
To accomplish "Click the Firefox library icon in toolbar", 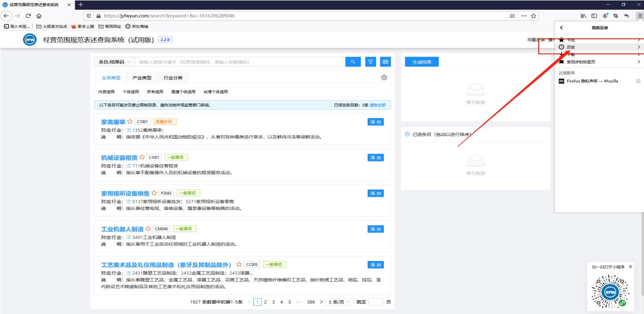I will click(x=584, y=15).
